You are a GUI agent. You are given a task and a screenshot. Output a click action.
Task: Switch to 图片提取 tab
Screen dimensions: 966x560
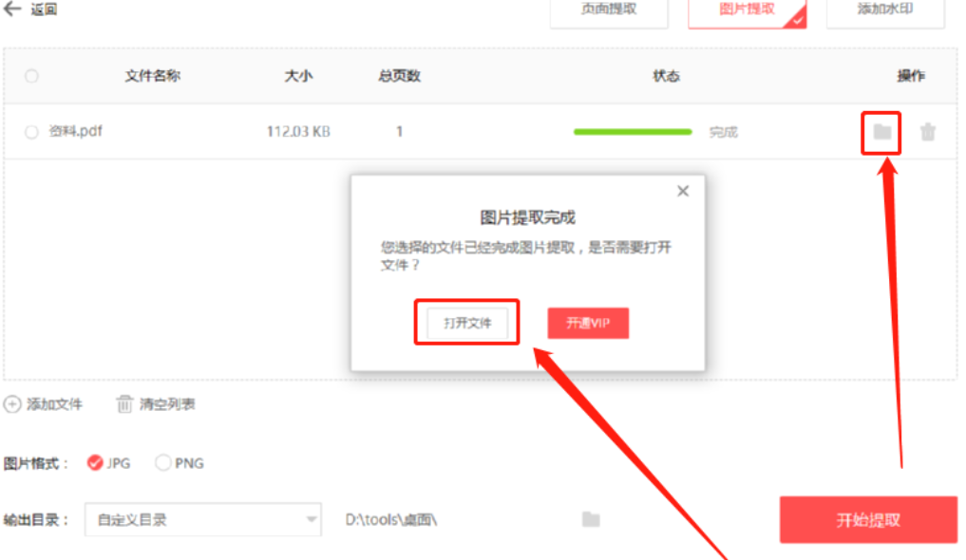747,11
